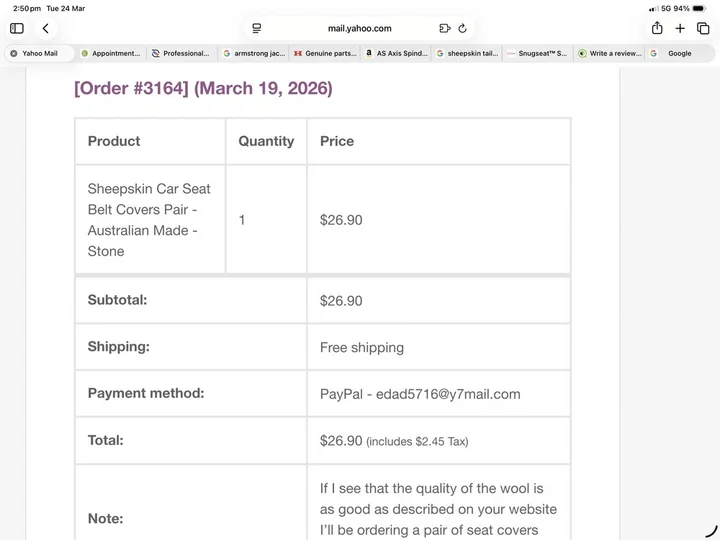Open the Order #3164 heading link

[203, 88]
